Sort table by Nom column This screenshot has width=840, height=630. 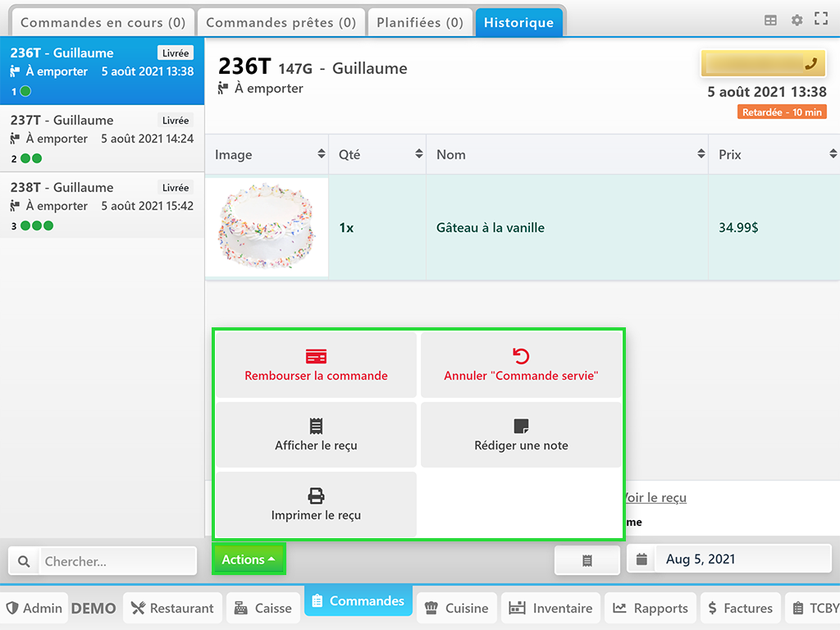click(x=566, y=154)
